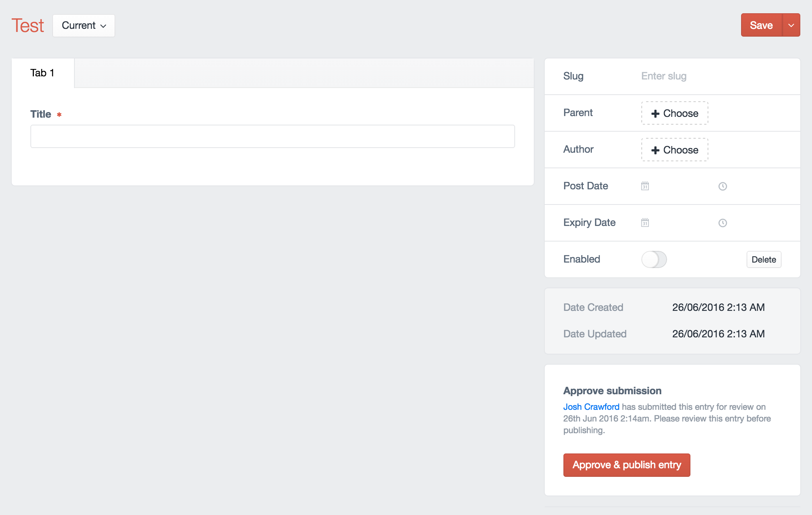Image resolution: width=812 pixels, height=515 pixels.
Task: Open Josh Crawford profile link
Action: [591, 407]
